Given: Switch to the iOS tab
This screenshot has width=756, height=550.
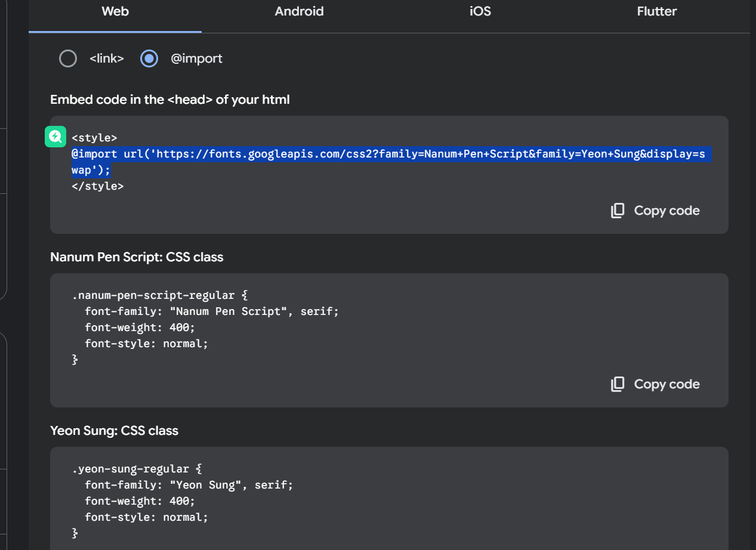Looking at the screenshot, I should point(480,11).
